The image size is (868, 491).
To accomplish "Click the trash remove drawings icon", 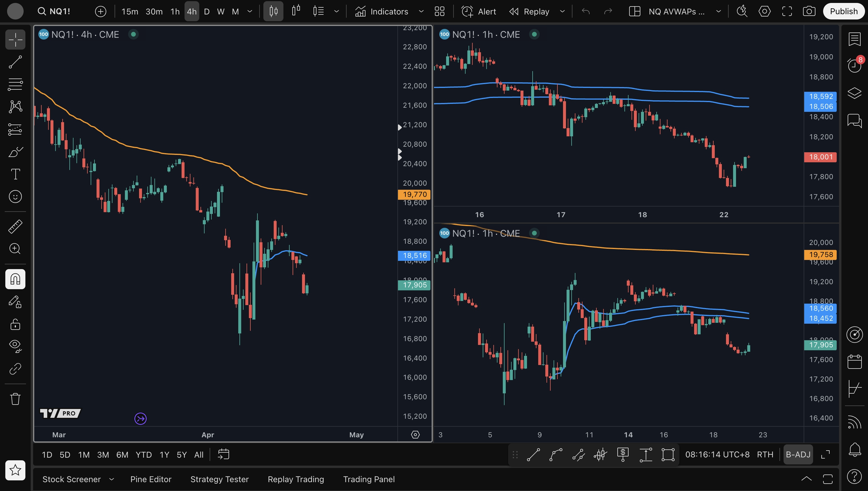I will 15,399.
